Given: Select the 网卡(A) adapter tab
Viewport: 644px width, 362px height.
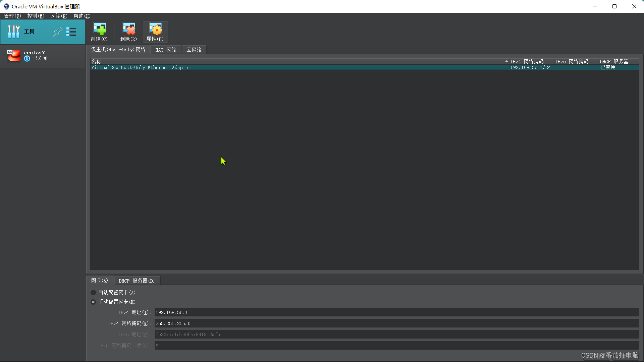Looking at the screenshot, I should 100,281.
